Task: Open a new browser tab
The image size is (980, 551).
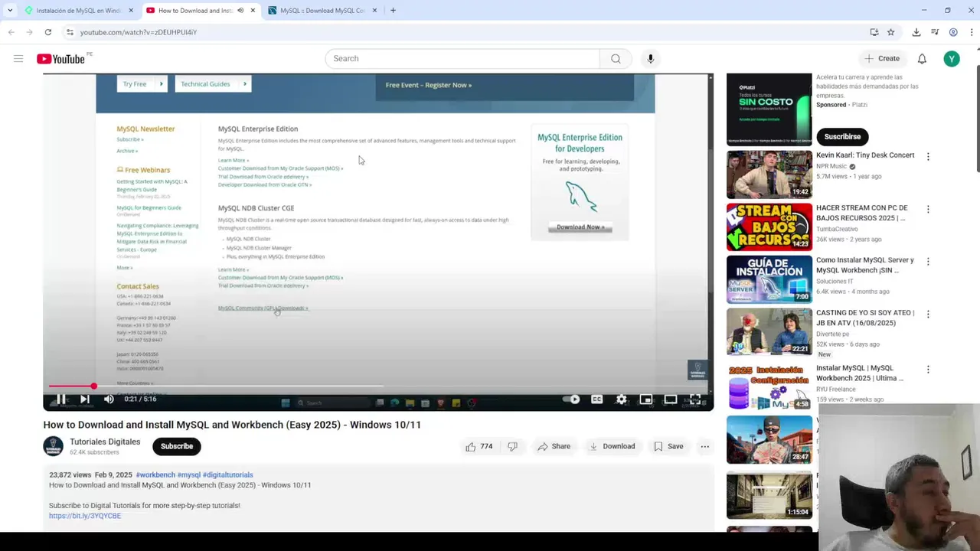Action: (393, 11)
